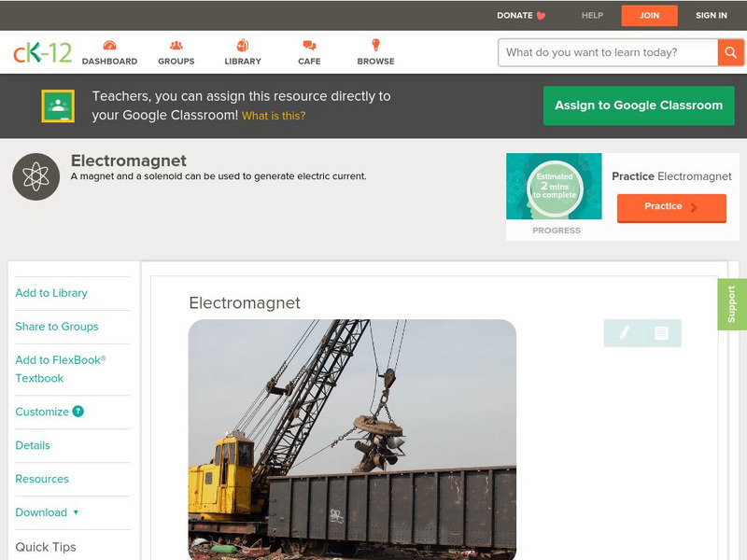Click the Google Classroom logo icon
The width and height of the screenshot is (747, 560).
click(58, 105)
